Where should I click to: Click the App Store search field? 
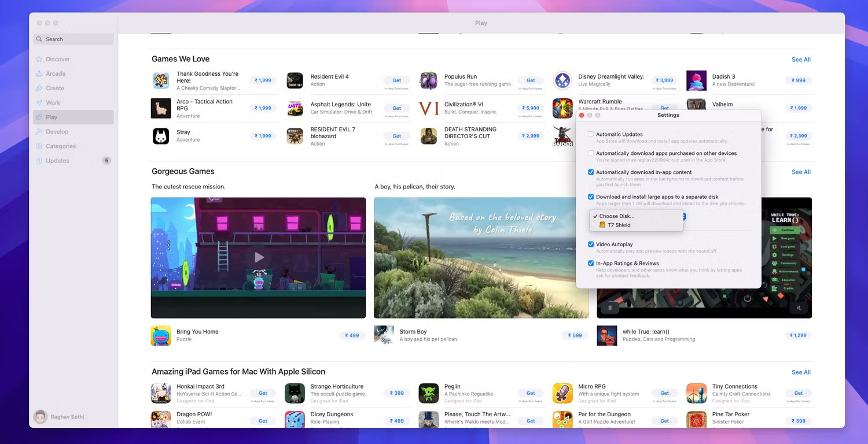[73, 39]
